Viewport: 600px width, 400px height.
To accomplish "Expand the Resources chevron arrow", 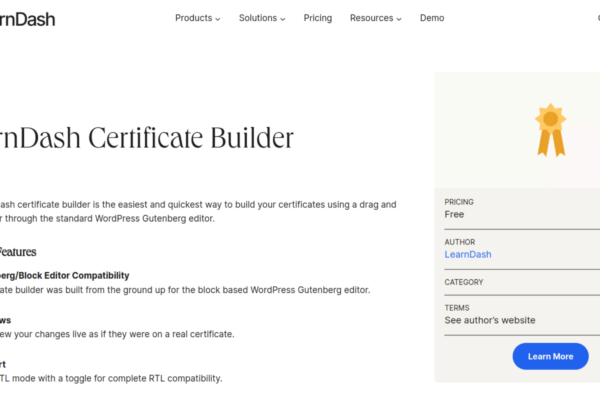I will (x=399, y=19).
